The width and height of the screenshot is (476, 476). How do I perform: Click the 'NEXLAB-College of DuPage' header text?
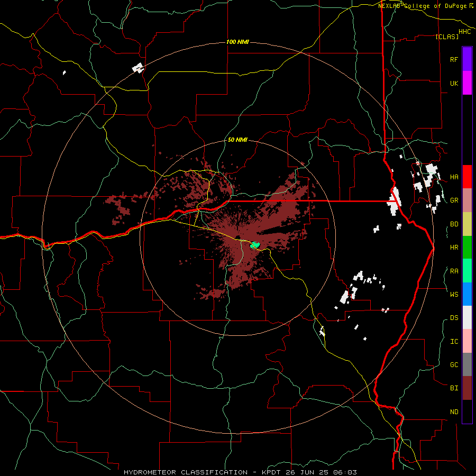[423, 6]
